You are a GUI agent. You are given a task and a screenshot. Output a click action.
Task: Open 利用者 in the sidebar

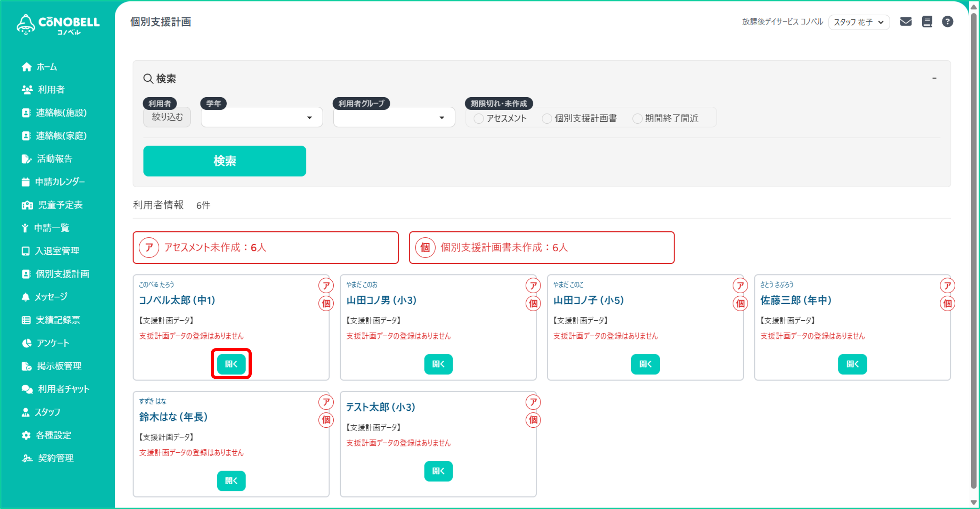(x=43, y=90)
